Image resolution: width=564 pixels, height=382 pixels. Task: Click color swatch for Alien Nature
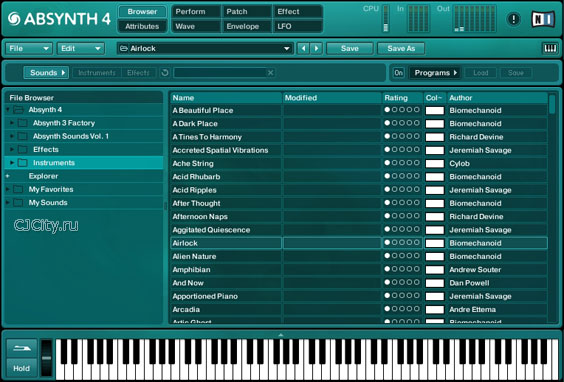435,256
